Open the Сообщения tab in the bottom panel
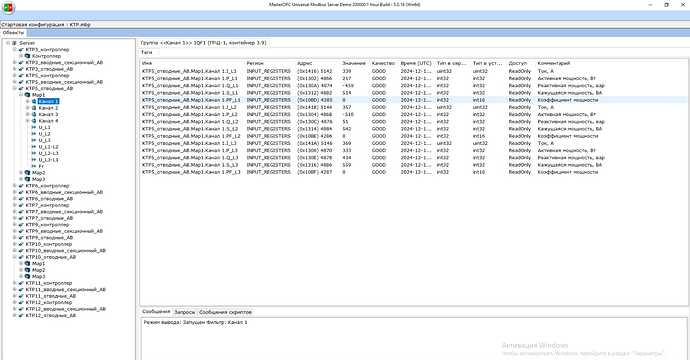The width and height of the screenshot is (690, 360). [156, 312]
